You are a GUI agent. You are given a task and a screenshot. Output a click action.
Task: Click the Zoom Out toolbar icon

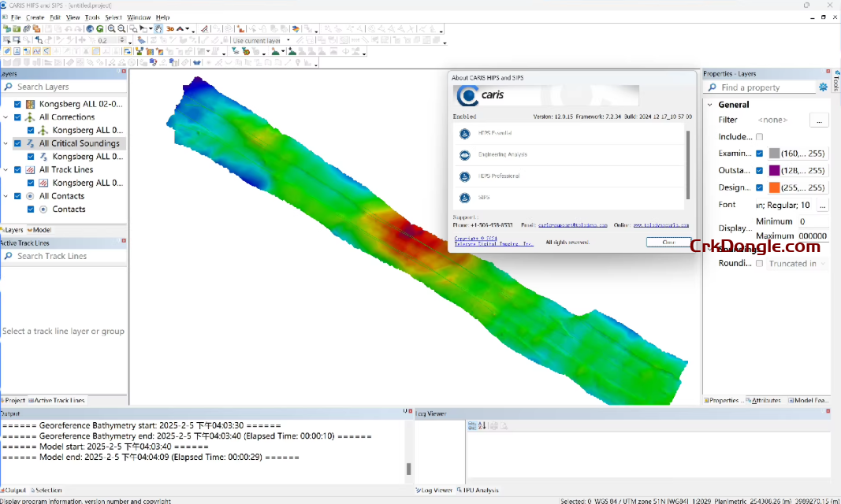coord(121,29)
